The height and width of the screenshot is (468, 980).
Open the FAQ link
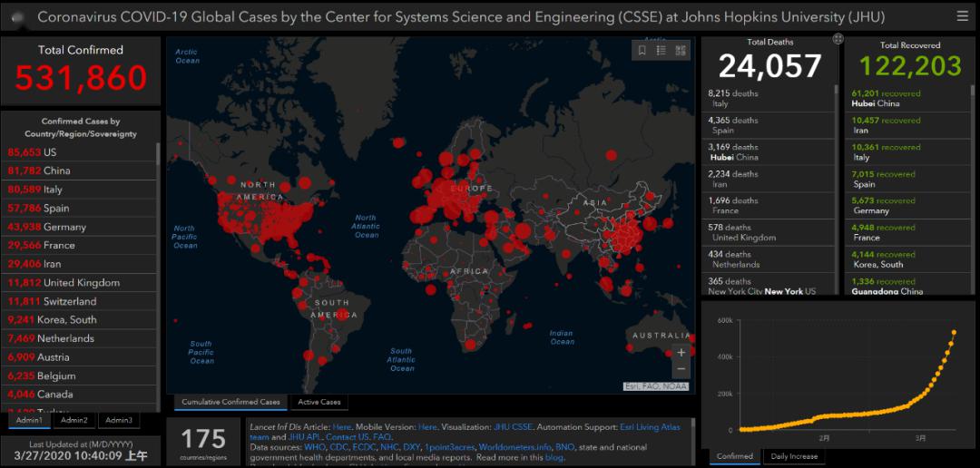click(383, 437)
